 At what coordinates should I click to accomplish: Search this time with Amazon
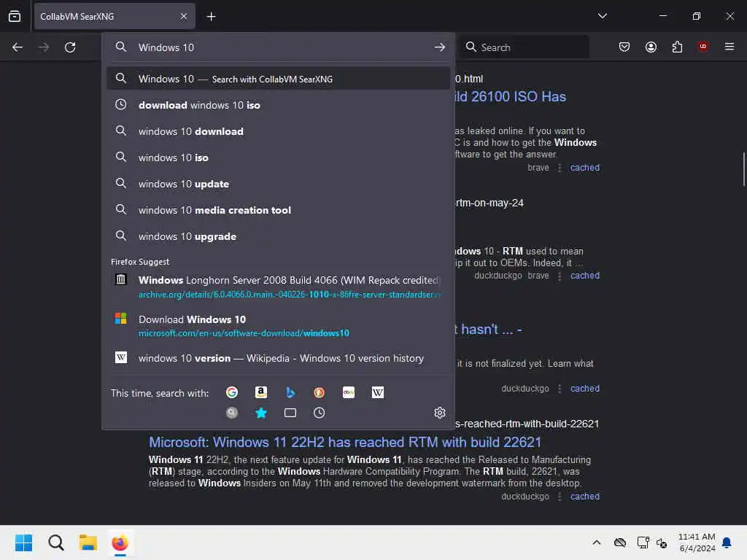tap(261, 392)
